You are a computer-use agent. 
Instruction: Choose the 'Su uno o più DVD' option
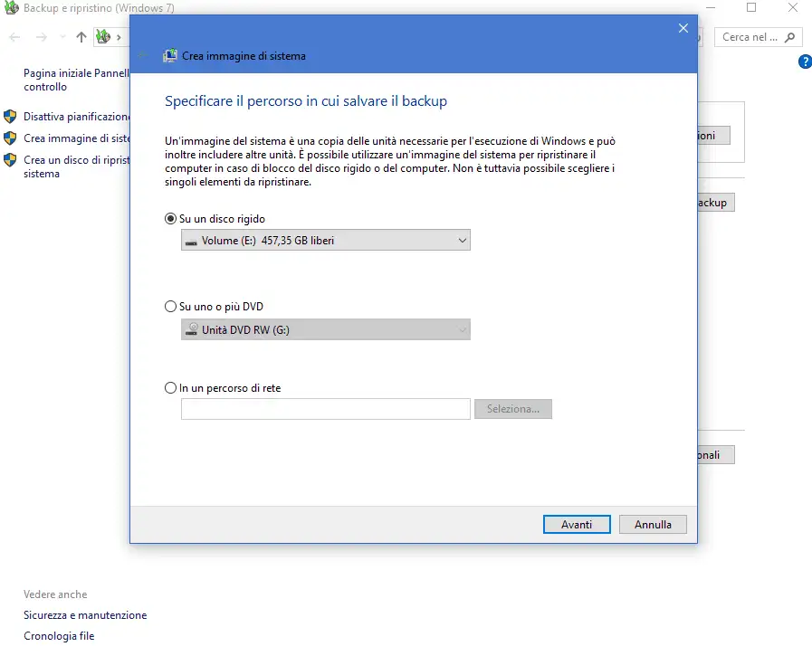(171, 308)
